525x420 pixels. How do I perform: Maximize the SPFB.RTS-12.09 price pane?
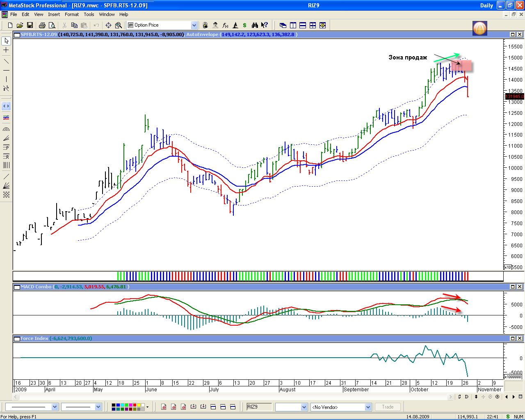[513, 34]
